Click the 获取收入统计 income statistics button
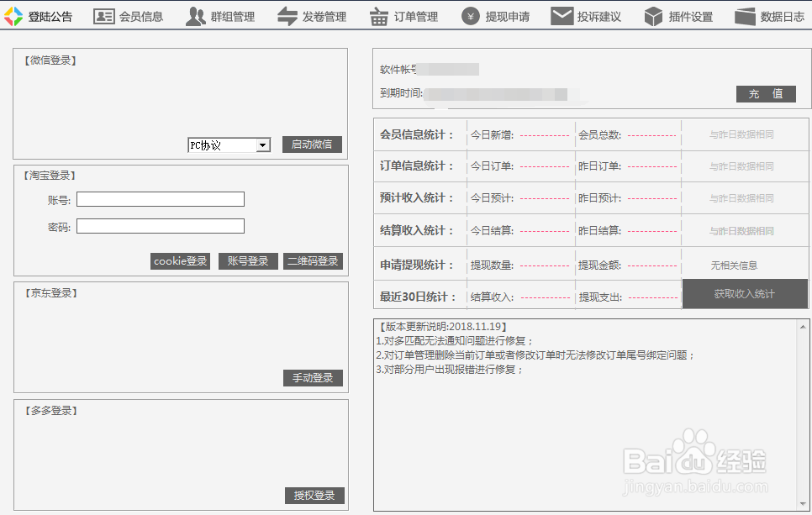 click(745, 294)
